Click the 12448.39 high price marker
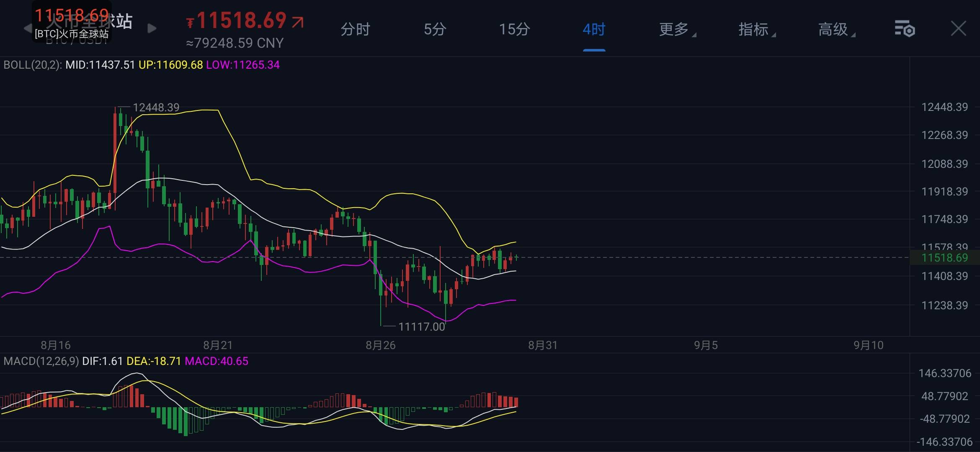 (156, 108)
